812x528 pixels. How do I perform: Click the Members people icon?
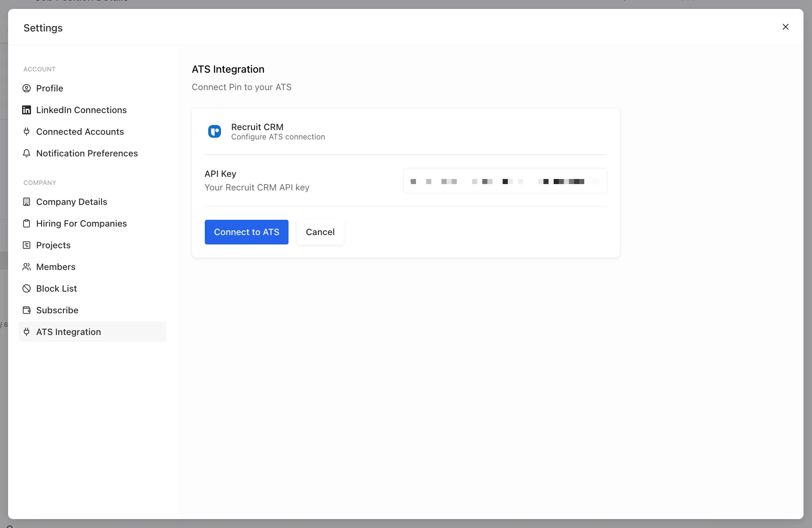[x=26, y=267]
